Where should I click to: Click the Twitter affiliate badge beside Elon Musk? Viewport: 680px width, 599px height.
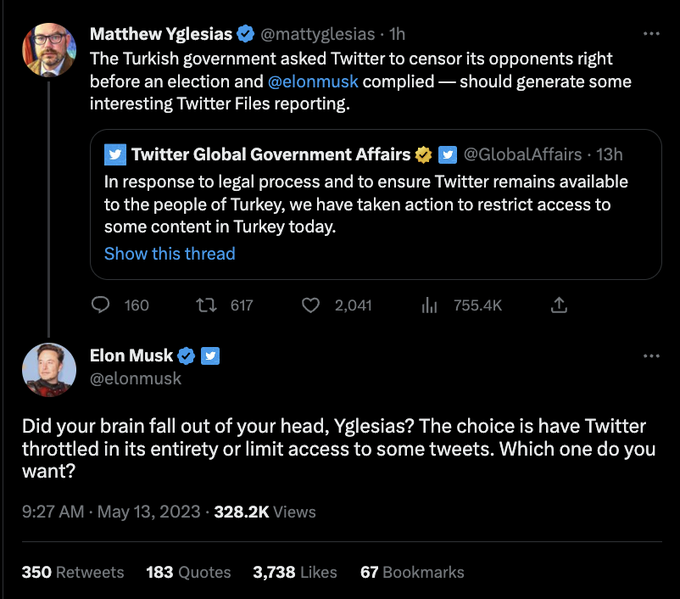click(210, 356)
